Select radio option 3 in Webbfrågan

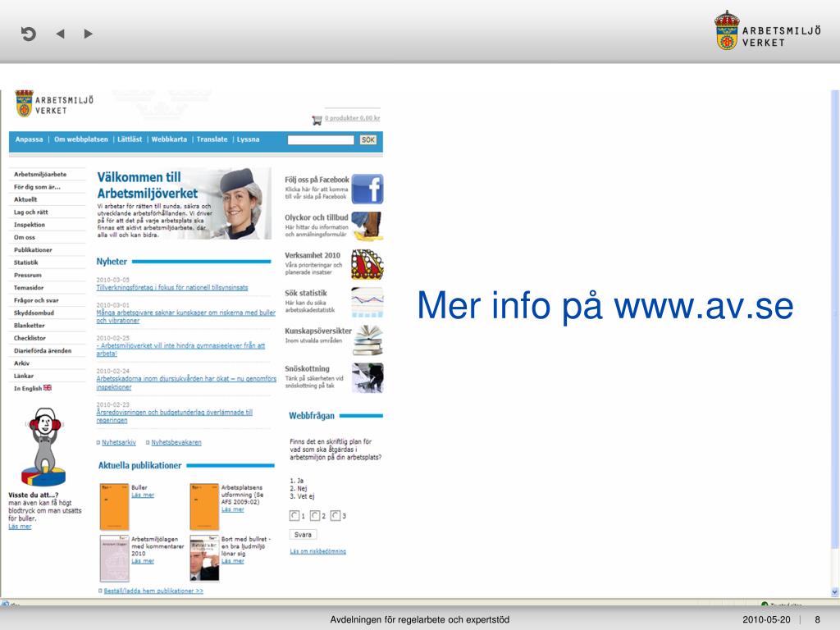[x=336, y=515]
